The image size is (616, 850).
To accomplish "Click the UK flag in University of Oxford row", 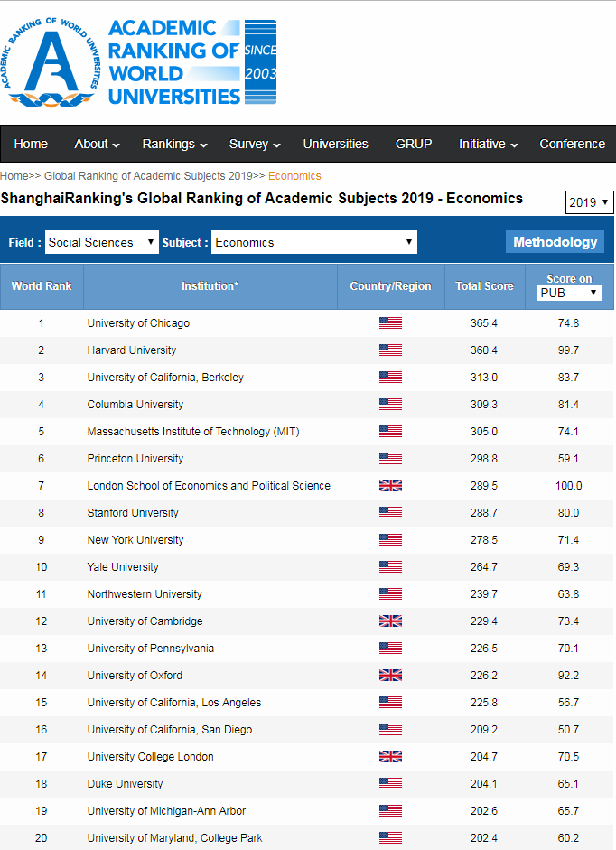I will point(390,676).
